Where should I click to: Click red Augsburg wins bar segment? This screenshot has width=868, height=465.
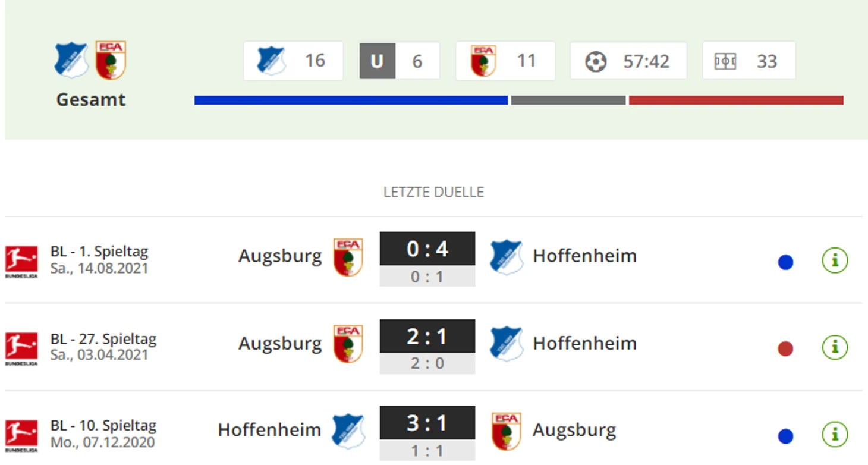tap(735, 100)
